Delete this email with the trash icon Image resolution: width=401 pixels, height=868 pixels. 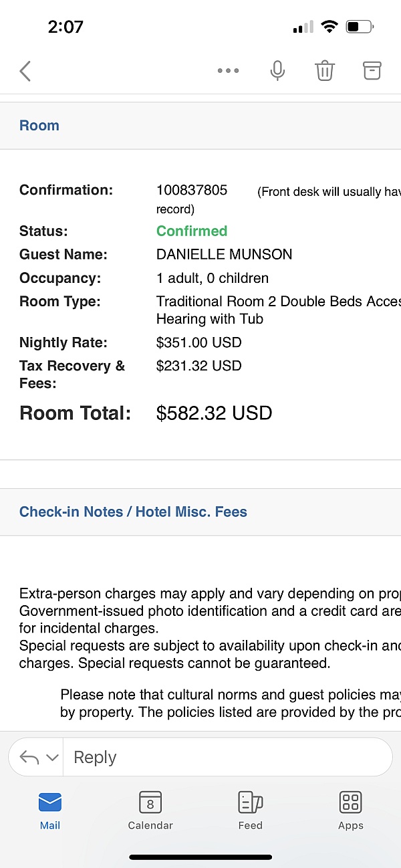[325, 71]
